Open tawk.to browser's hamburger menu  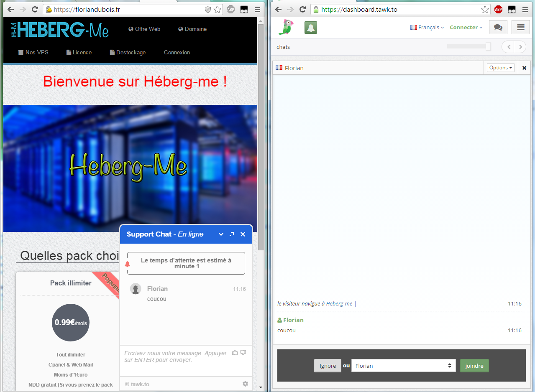coord(525,9)
